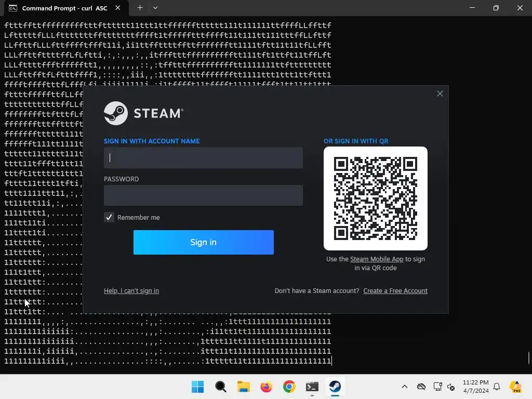Click the SIGN IN WITH ACCOUNT NAME label
The width and height of the screenshot is (532, 399).
(x=152, y=141)
